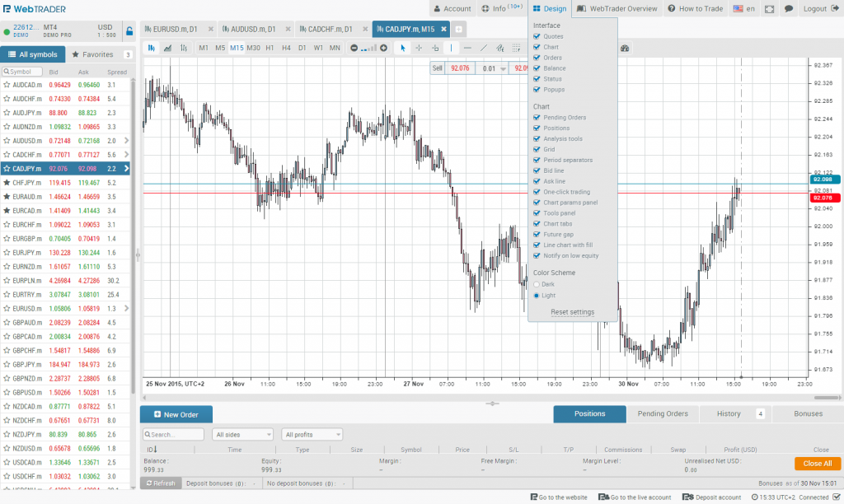The width and height of the screenshot is (844, 504).
Task: Open the lot size 0.01 dropdown
Action: click(503, 68)
